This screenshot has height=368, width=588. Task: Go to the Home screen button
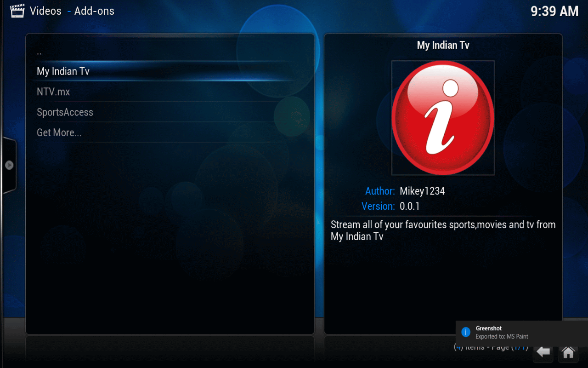tap(568, 352)
